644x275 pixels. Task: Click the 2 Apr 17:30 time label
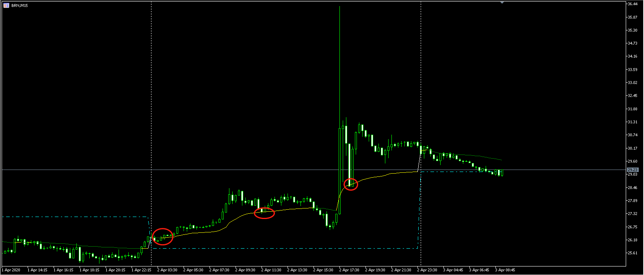coord(349,270)
